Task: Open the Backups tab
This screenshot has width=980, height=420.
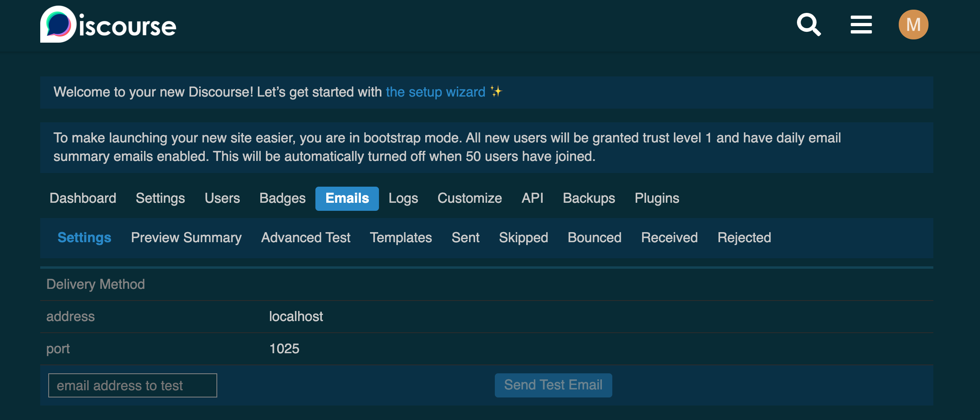Action: [x=589, y=198]
